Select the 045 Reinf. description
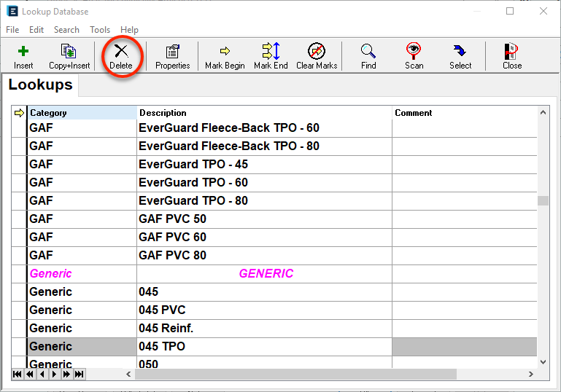The image size is (561, 392). (x=264, y=329)
